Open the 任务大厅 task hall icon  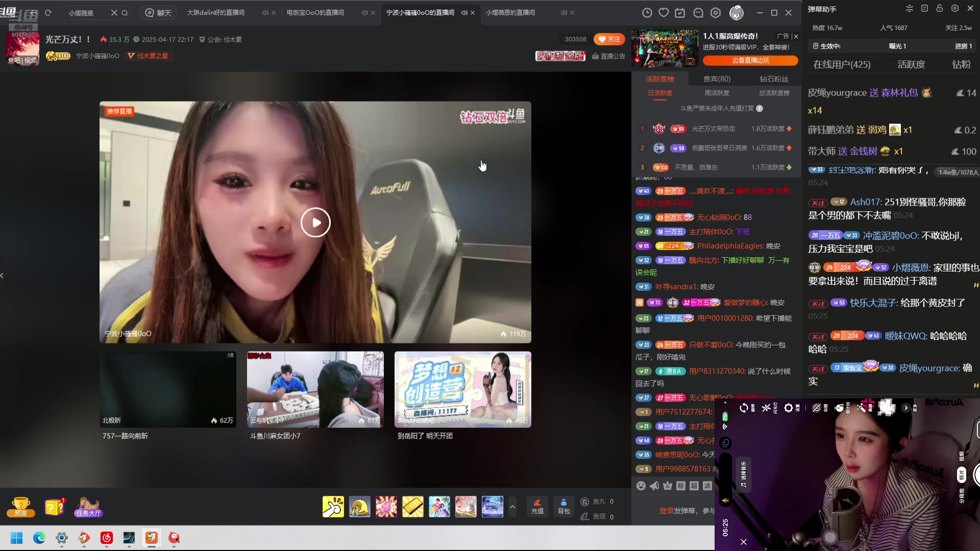88,507
